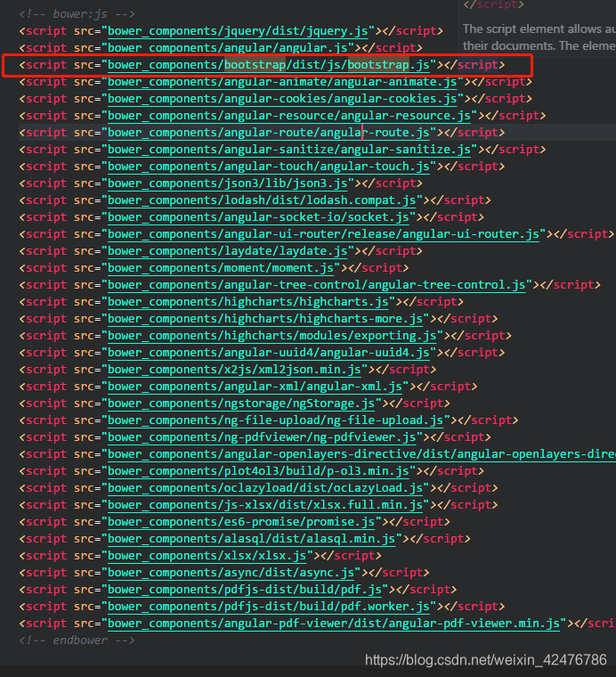This screenshot has height=677, width=616.
Task: Click the angular-route.js script path
Action: point(269,133)
